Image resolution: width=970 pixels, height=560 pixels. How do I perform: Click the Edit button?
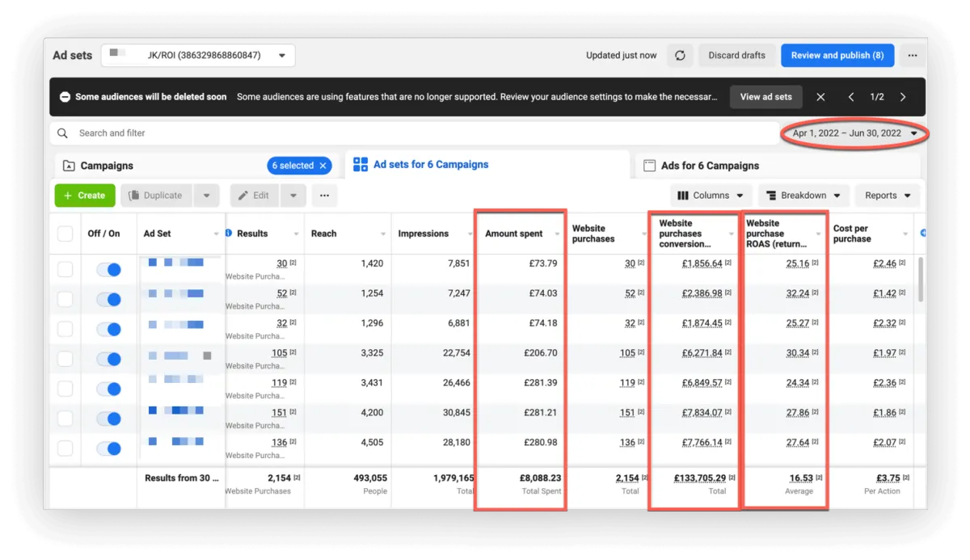255,196
